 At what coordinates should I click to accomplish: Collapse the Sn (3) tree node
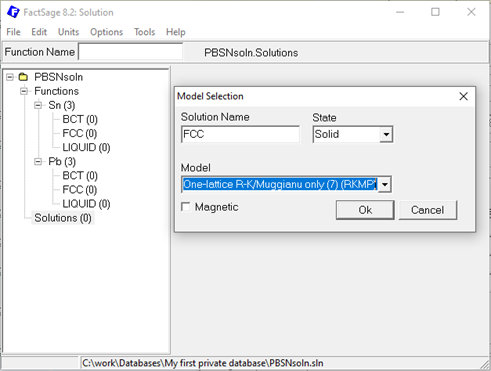coord(38,105)
